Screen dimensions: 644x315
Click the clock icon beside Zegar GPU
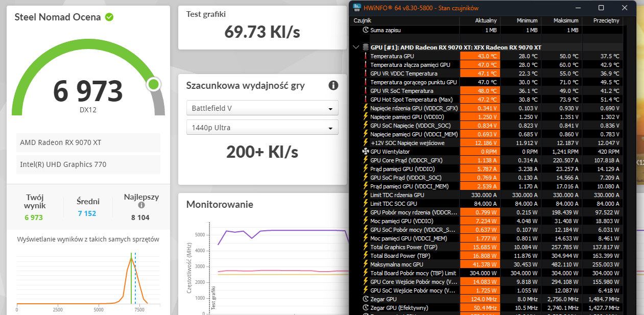(x=365, y=299)
